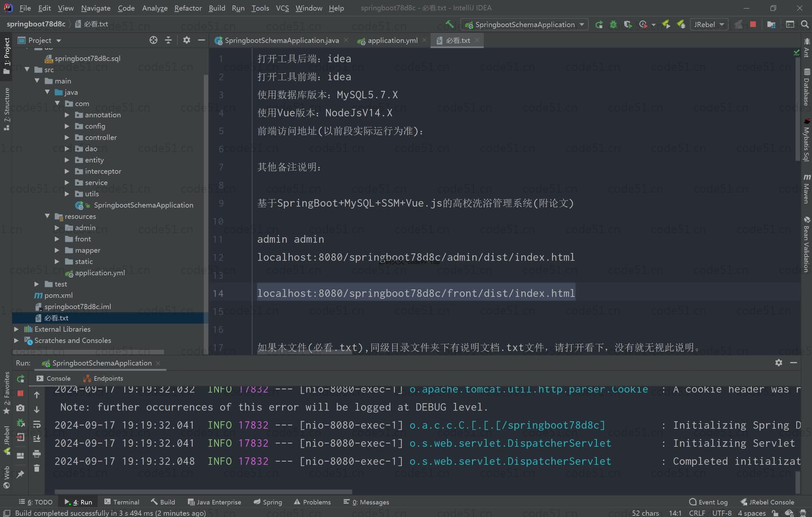Open the VCS menu

[282, 8]
